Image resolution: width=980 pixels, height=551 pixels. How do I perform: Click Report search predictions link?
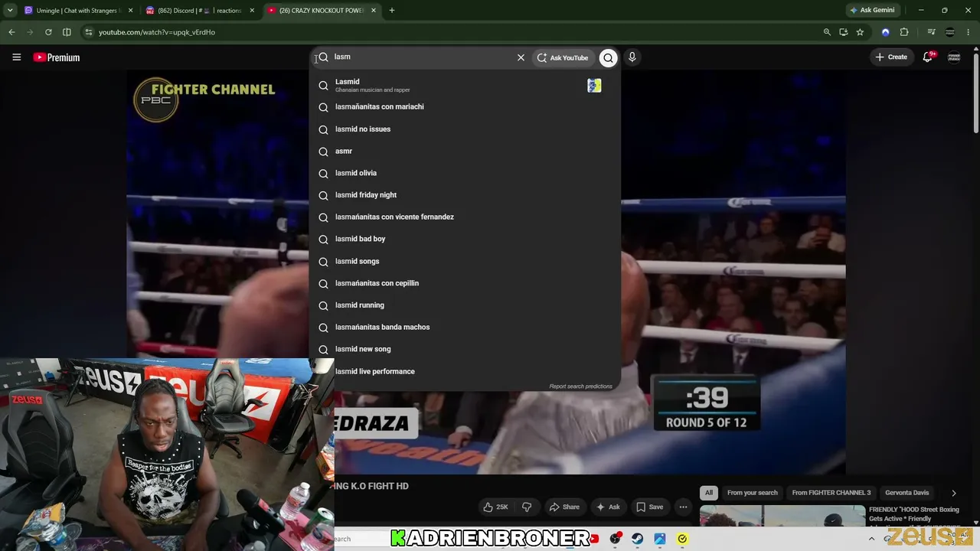pyautogui.click(x=580, y=386)
